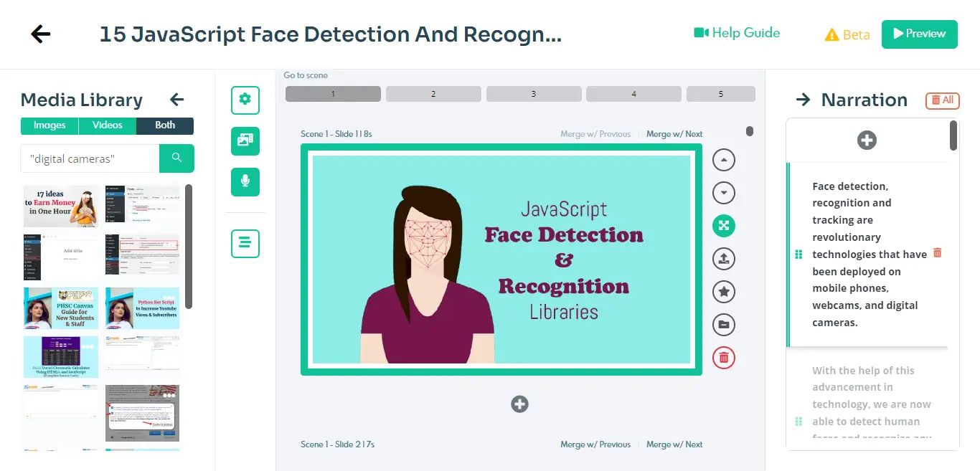The image size is (980, 471).
Task: Click the star favorite icon
Action: [723, 292]
